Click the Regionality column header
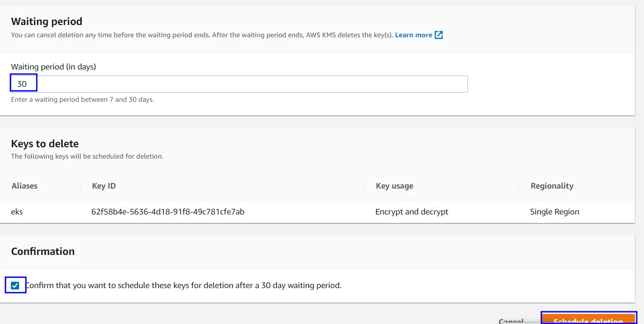This screenshot has height=324, width=644. (552, 186)
